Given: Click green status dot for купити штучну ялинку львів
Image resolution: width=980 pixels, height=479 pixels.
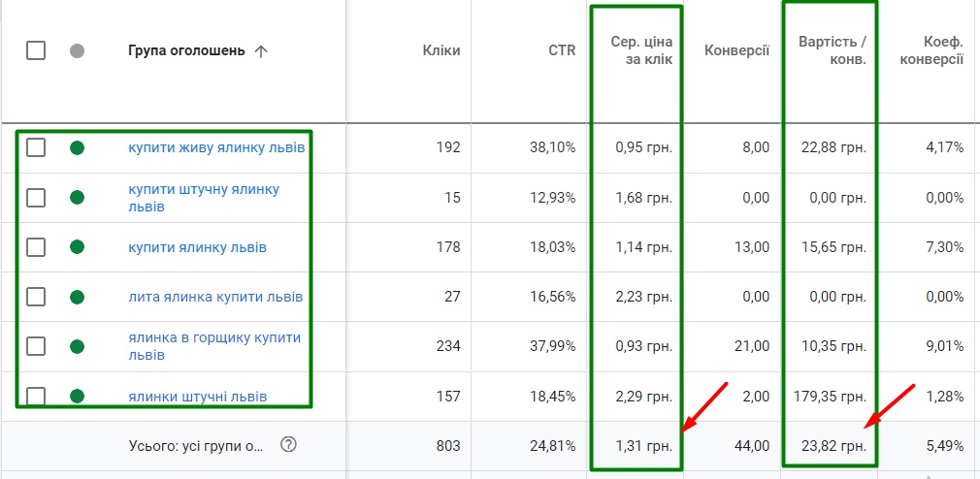Looking at the screenshot, I should pyautogui.click(x=78, y=198).
